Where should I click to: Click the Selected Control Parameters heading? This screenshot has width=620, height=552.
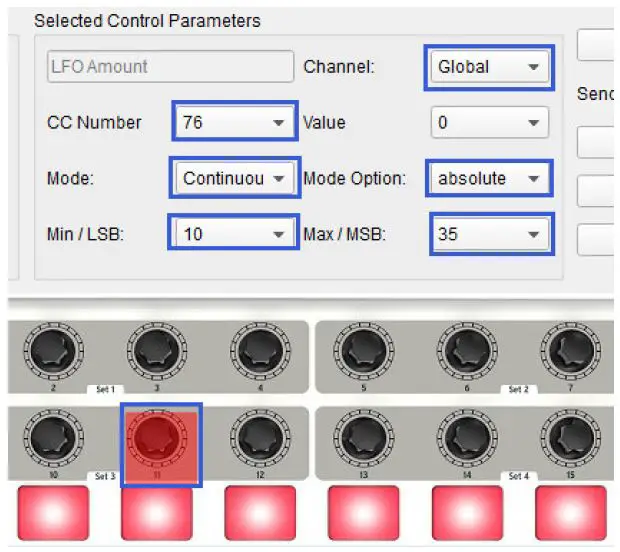pyautogui.click(x=147, y=21)
